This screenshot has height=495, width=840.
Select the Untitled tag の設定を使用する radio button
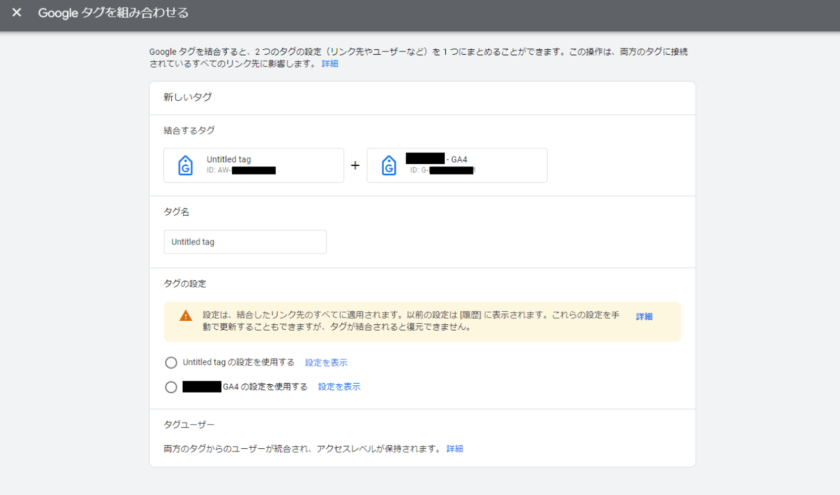click(x=171, y=362)
